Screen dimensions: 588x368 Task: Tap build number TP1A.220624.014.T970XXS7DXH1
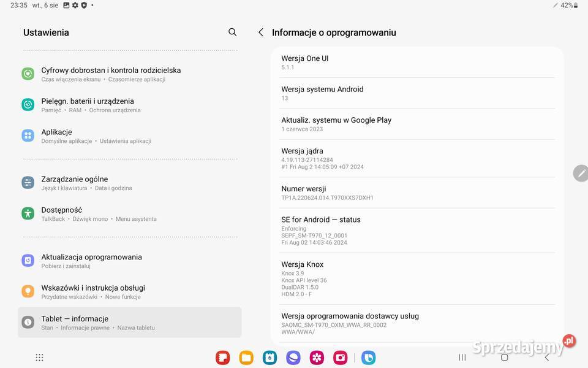(327, 197)
